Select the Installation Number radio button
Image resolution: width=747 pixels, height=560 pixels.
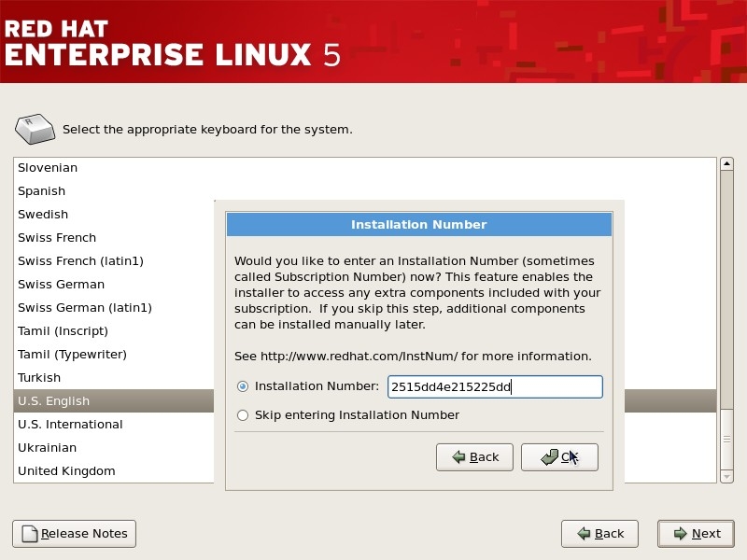[243, 386]
